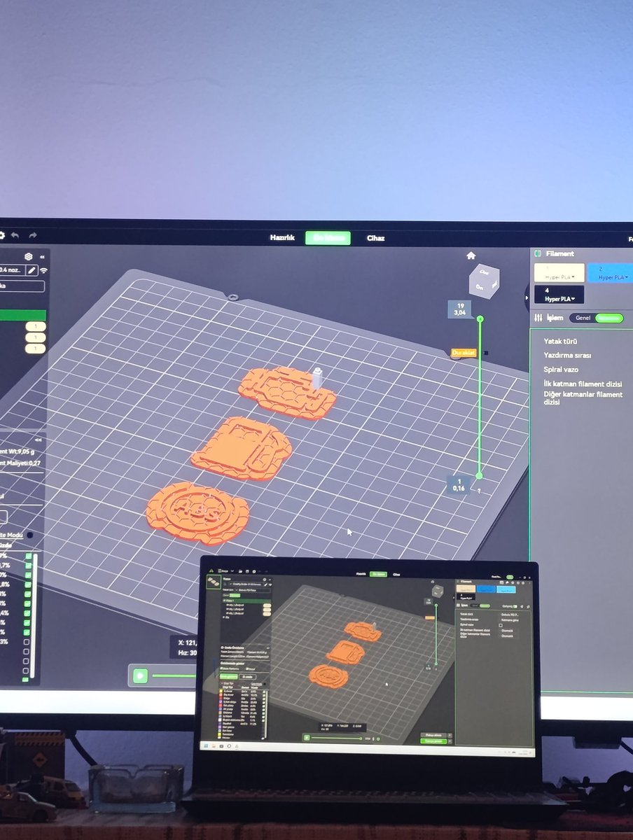Click the question mark below the layer slider
The height and width of the screenshot is (840, 633).
click(x=479, y=492)
